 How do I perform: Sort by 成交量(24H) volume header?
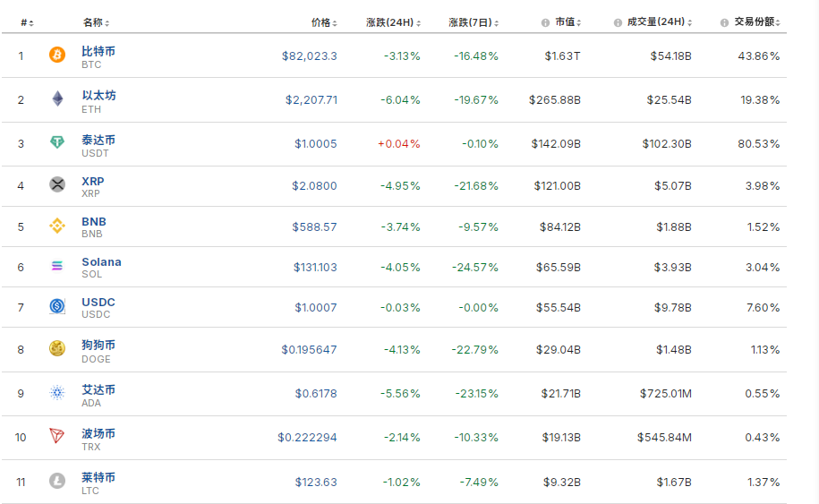pos(660,22)
